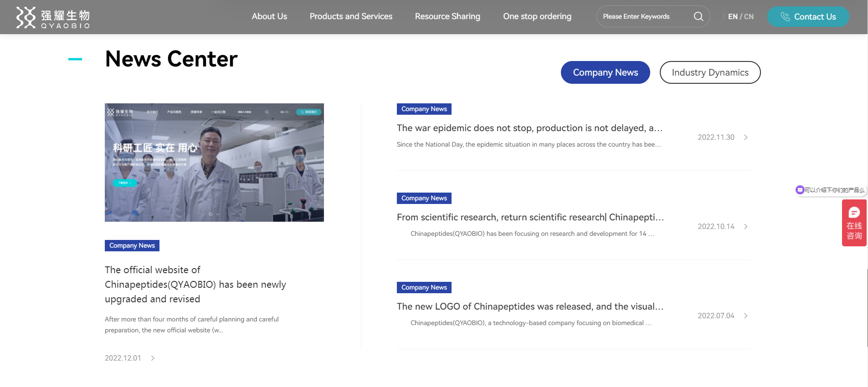The width and height of the screenshot is (868, 387).
Task: Expand the Resource Sharing menu
Action: tap(447, 16)
